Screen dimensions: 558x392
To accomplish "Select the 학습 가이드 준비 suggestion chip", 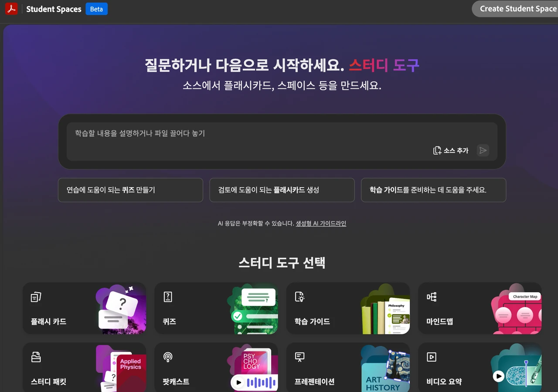I will coord(433,190).
